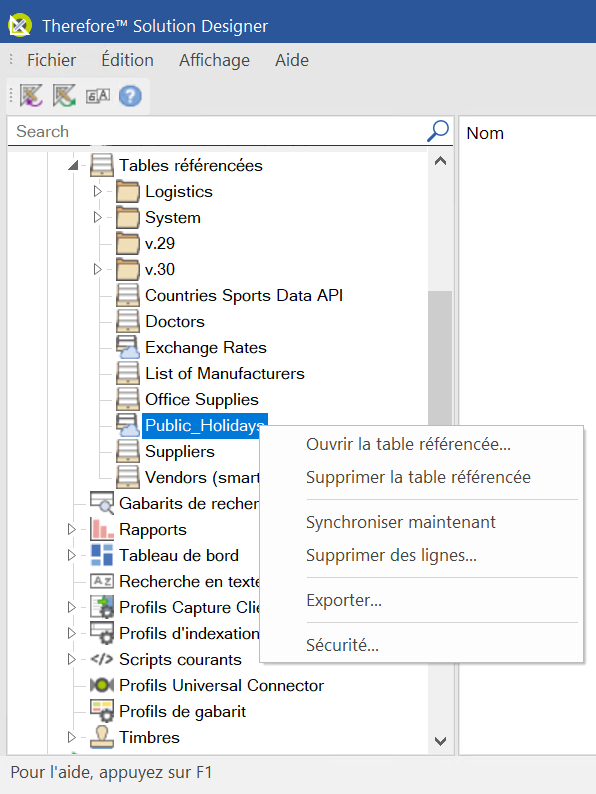
Task: Select List of Manufacturers table
Action: (225, 373)
